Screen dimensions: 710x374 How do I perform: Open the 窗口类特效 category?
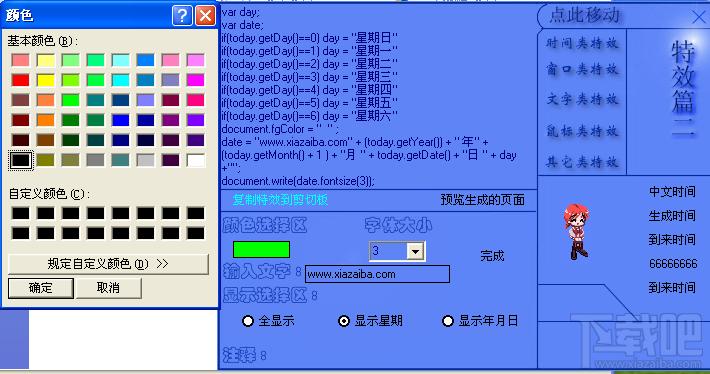pos(582,69)
